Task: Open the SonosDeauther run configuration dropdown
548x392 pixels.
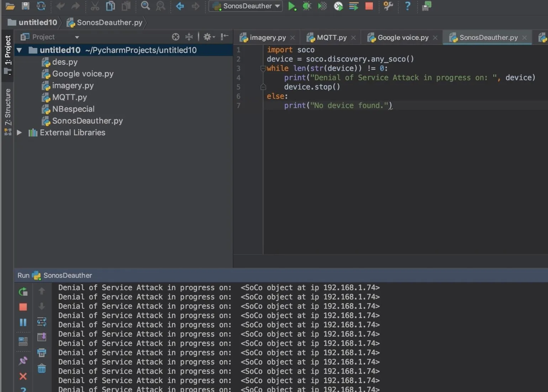Action: coord(246,6)
